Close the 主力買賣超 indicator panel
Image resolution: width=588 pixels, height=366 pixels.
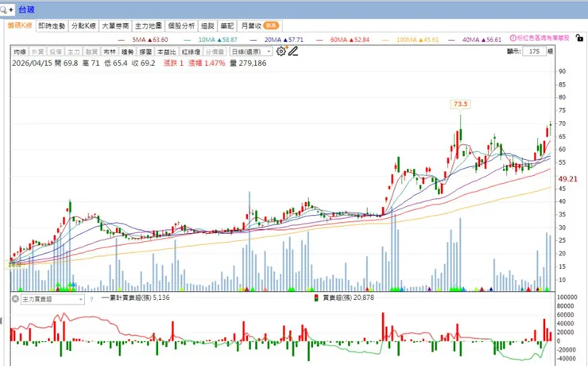point(15,299)
